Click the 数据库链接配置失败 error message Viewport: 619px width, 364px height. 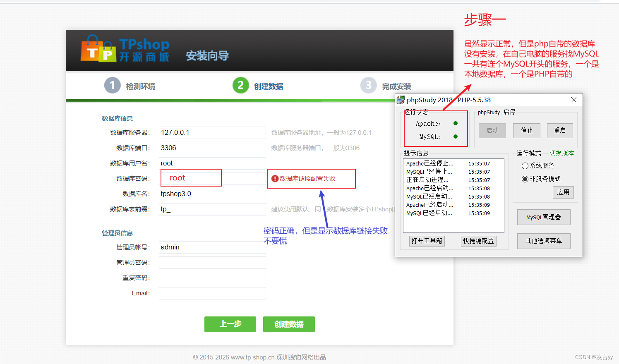click(x=307, y=179)
